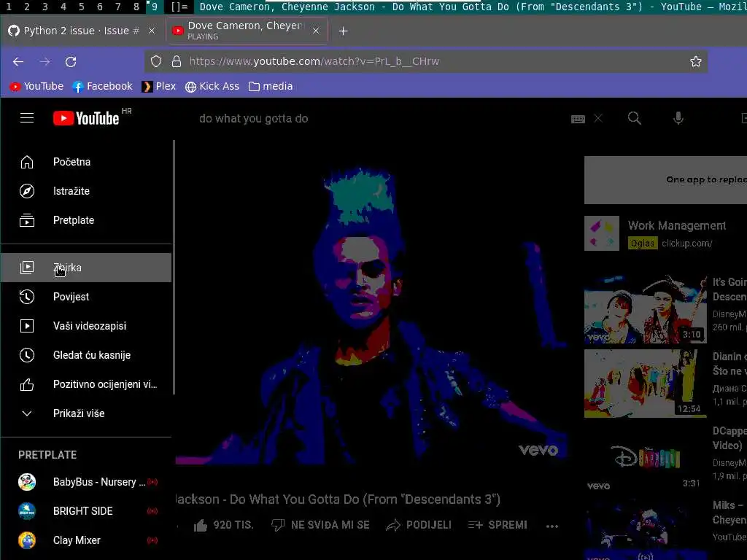Open Istražite explore section
Viewport: 747px width, 560px height.
click(x=86, y=191)
